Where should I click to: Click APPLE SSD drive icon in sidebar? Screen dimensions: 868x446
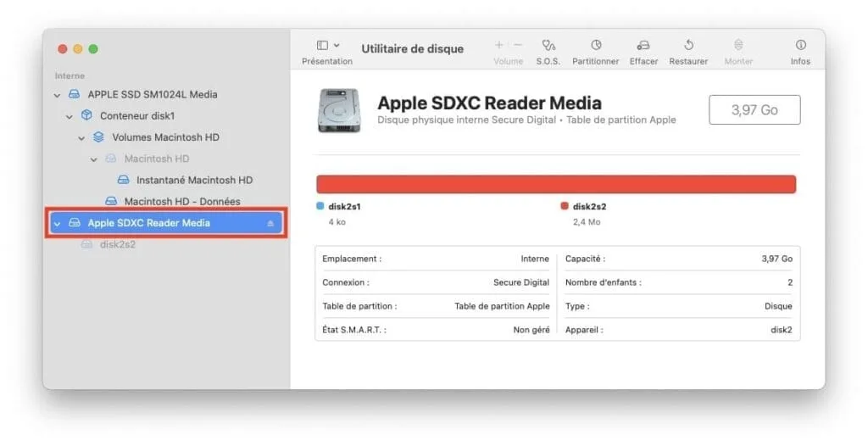[x=75, y=94]
